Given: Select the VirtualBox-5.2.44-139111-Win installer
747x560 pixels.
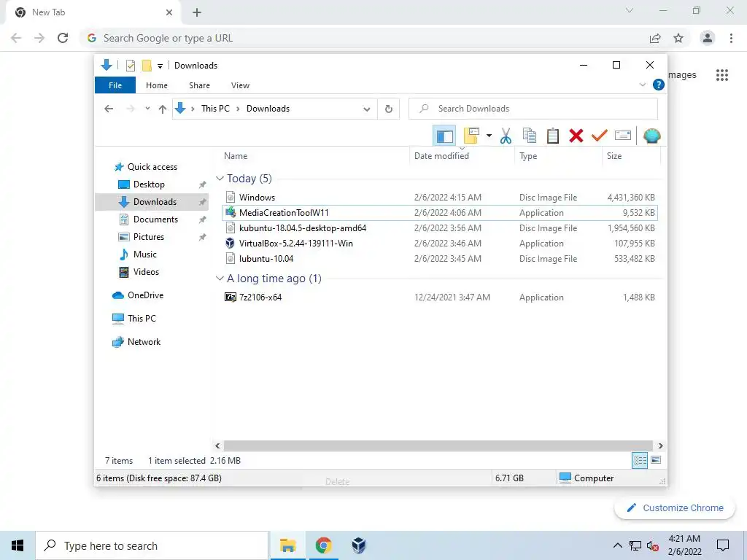Looking at the screenshot, I should [440, 244].
